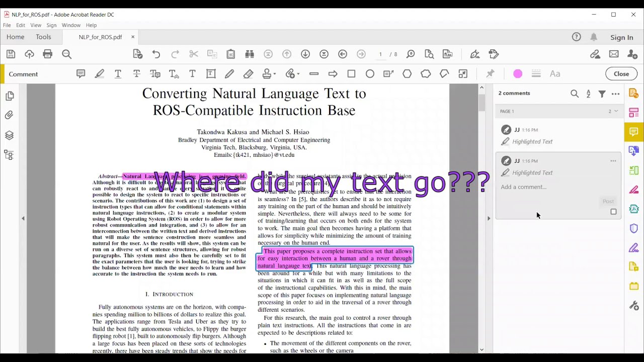Select the sticky note tool
Screen dimensions: 644x362
click(80, 74)
